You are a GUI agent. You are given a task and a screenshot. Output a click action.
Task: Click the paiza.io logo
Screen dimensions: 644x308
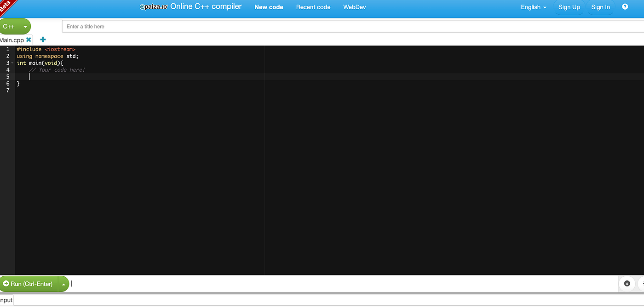click(x=153, y=6)
